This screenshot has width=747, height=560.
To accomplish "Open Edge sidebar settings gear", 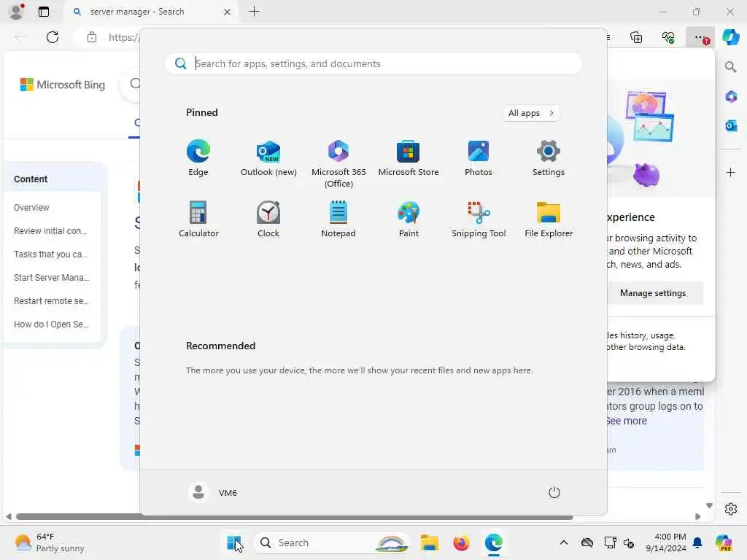I will (731, 509).
